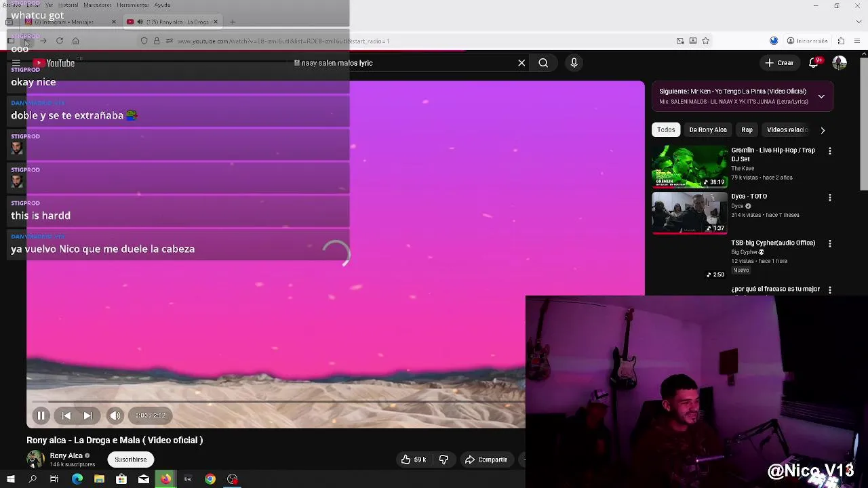The height and width of the screenshot is (488, 868).
Task: Select the 'Videos relacionados' filter chip
Action: (787, 129)
